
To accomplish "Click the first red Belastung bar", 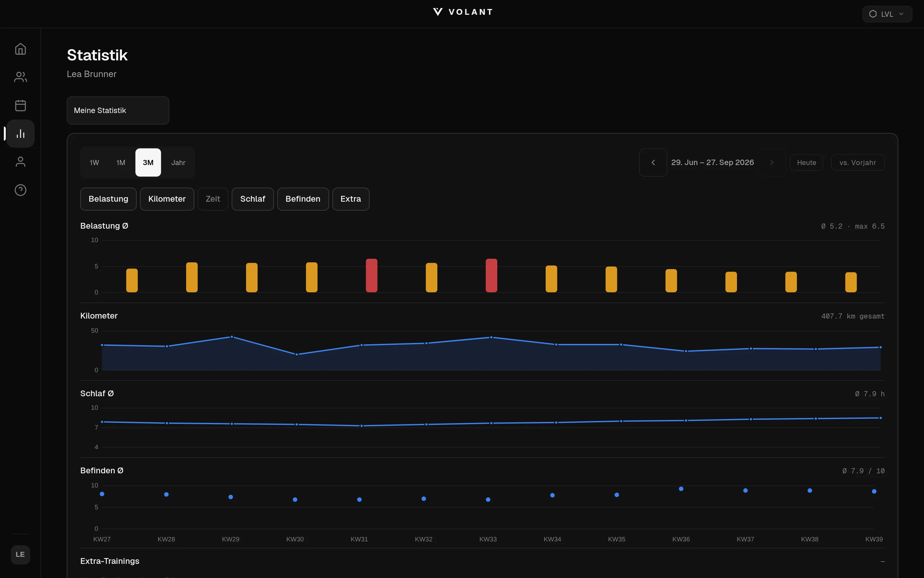I will [372, 276].
